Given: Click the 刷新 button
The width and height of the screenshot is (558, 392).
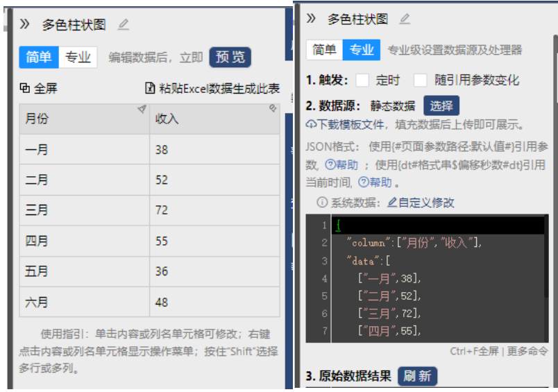Looking at the screenshot, I should pos(417,375).
